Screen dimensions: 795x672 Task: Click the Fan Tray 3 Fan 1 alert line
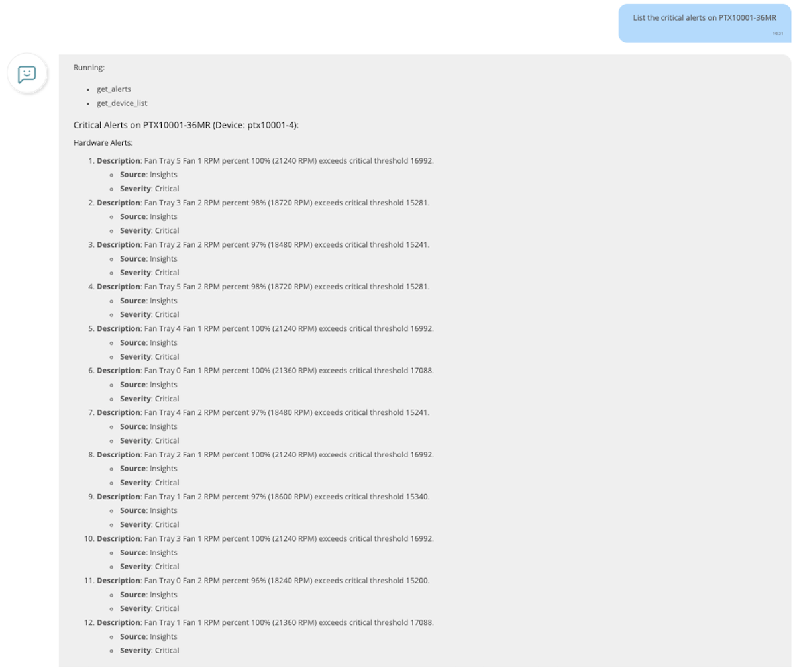(x=265, y=538)
